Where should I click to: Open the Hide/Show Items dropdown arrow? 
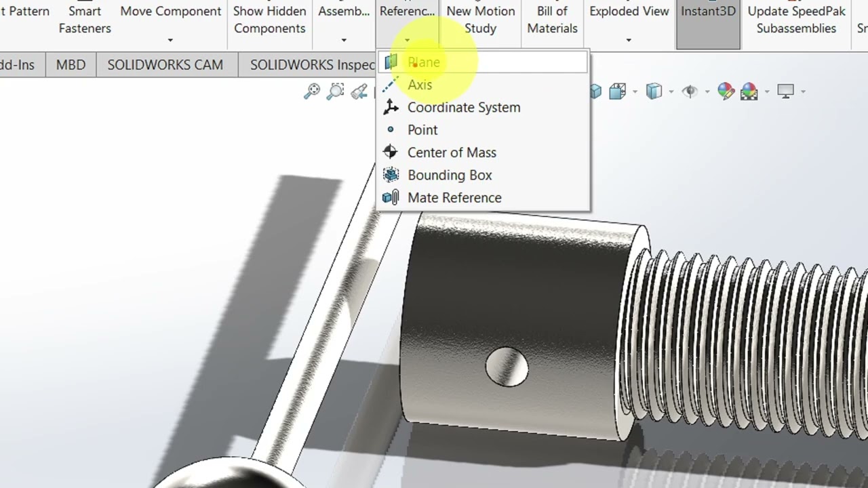point(707,92)
